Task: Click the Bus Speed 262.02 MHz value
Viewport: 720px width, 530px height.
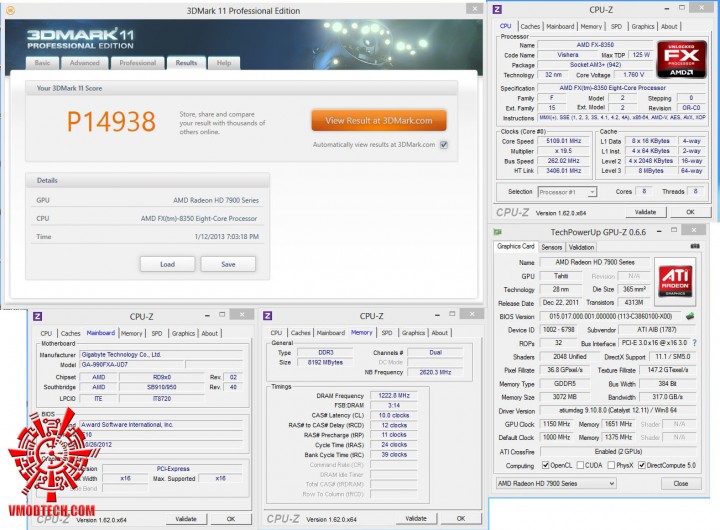Action: coord(563,161)
